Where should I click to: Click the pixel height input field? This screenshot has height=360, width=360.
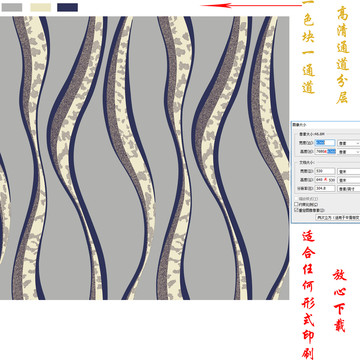click(325, 151)
